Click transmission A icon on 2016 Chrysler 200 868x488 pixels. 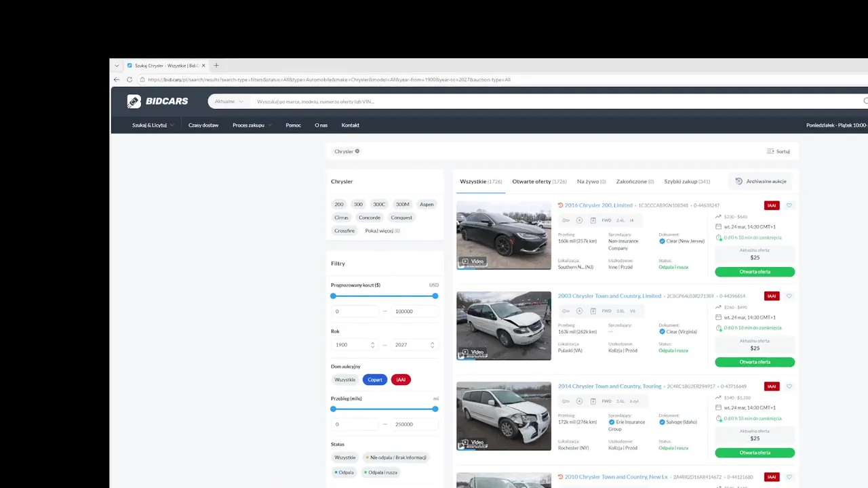[x=580, y=220]
